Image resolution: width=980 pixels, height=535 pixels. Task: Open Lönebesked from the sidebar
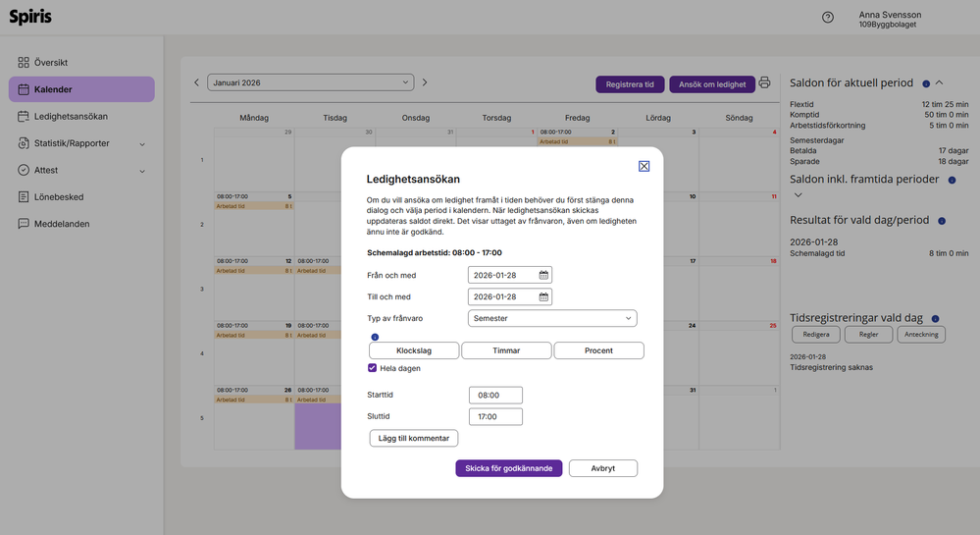(59, 197)
